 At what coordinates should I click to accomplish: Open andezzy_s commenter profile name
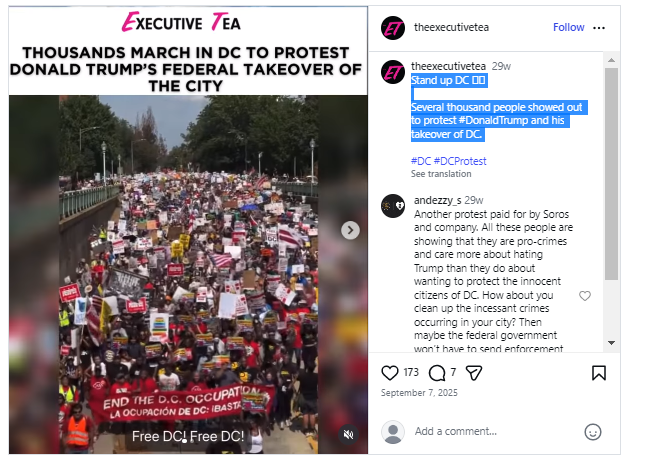pyautogui.click(x=437, y=200)
